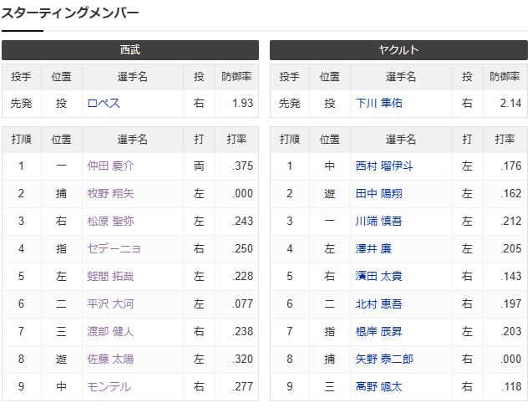Open 渡部 健人 player link

tap(110, 331)
